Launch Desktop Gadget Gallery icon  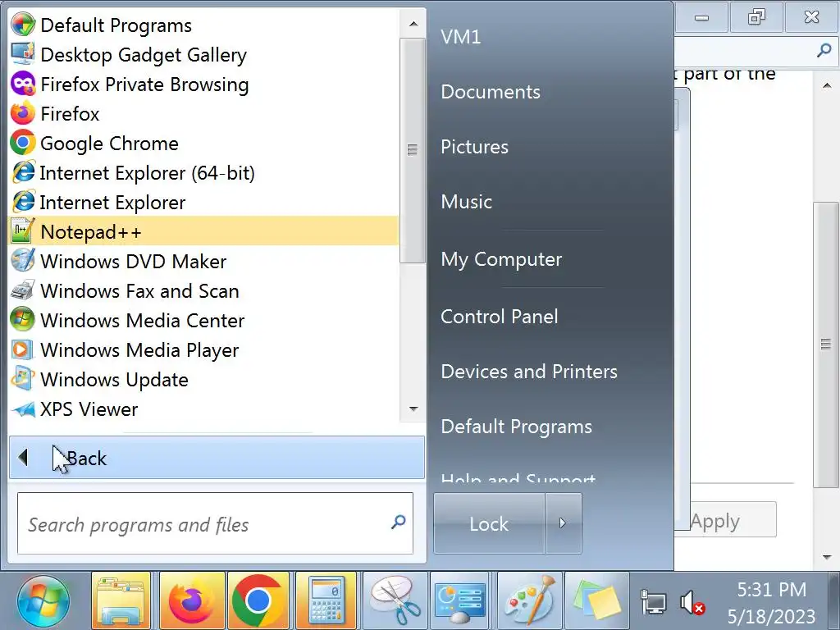pos(22,54)
